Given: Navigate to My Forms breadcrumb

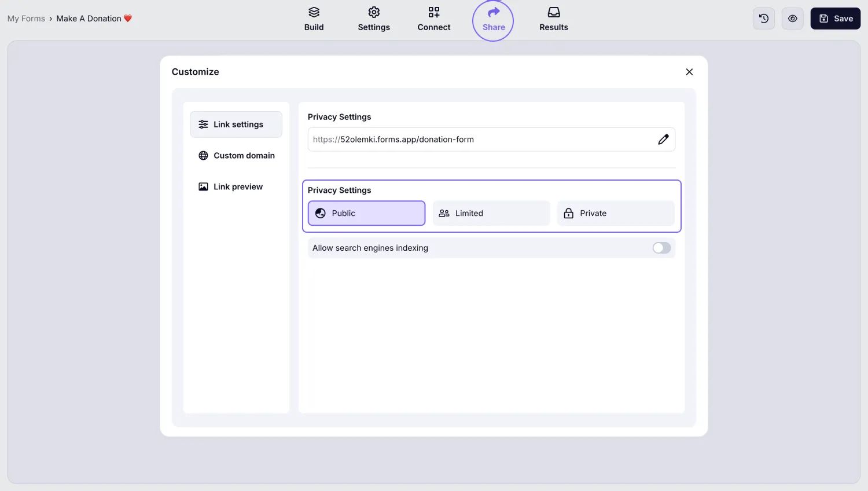Looking at the screenshot, I should coord(26,19).
